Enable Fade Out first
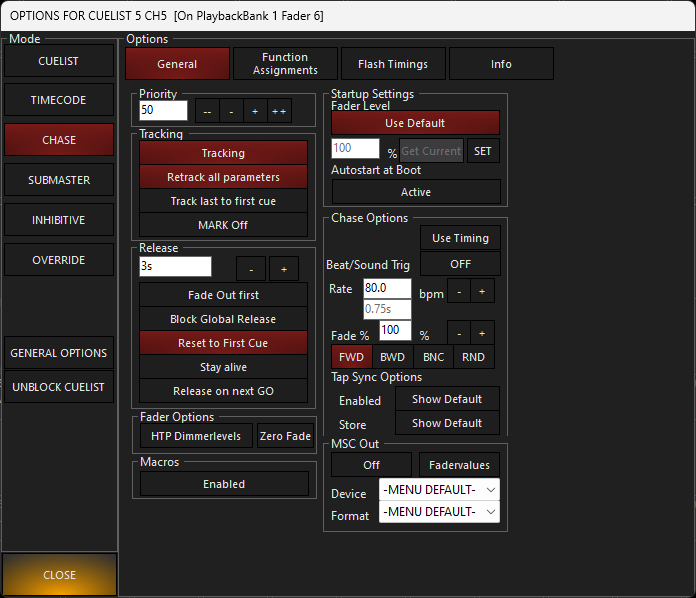 (x=223, y=295)
